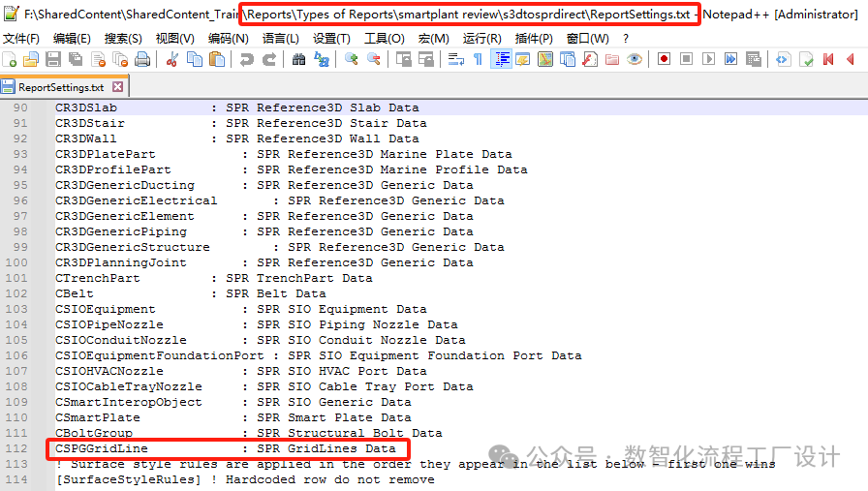This screenshot has height=491, width=868.
Task: Open the 工具(O) menu
Action: tap(385, 38)
